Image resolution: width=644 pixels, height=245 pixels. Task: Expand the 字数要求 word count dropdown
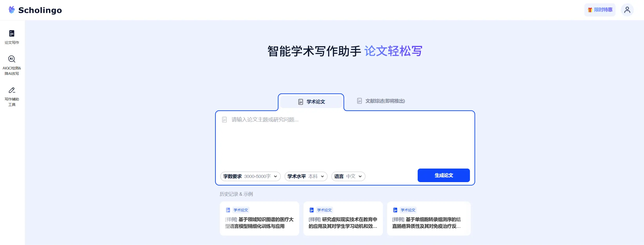click(250, 176)
